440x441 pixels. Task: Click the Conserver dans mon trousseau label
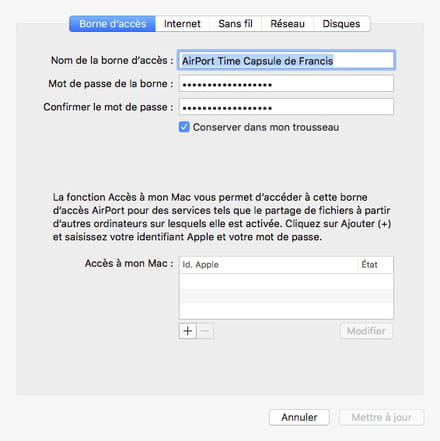266,127
